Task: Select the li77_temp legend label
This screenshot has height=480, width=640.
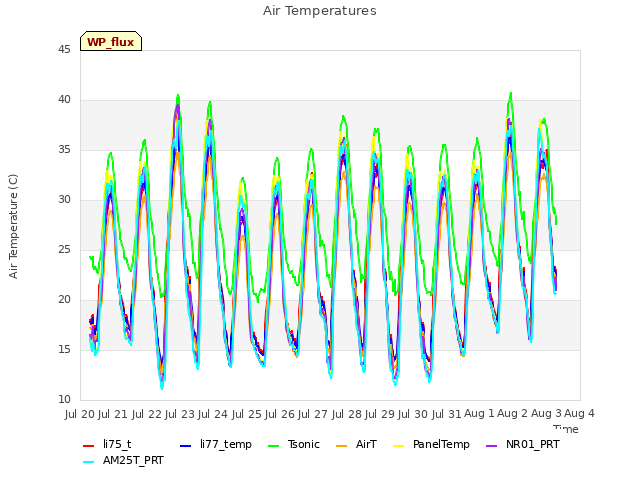Action: pos(226,444)
